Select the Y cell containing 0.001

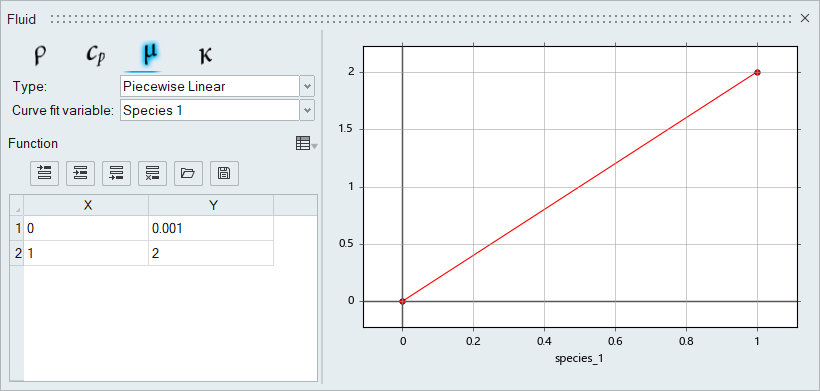(x=211, y=228)
